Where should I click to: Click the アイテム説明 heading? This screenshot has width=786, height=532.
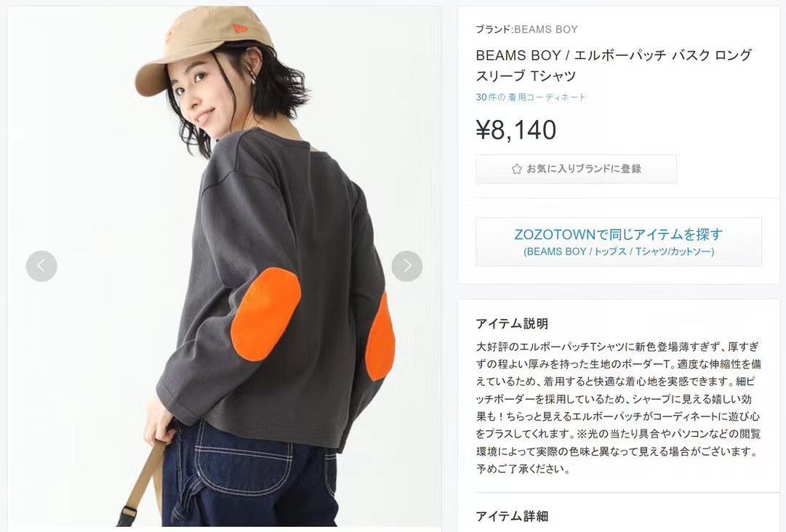pyautogui.click(x=512, y=323)
